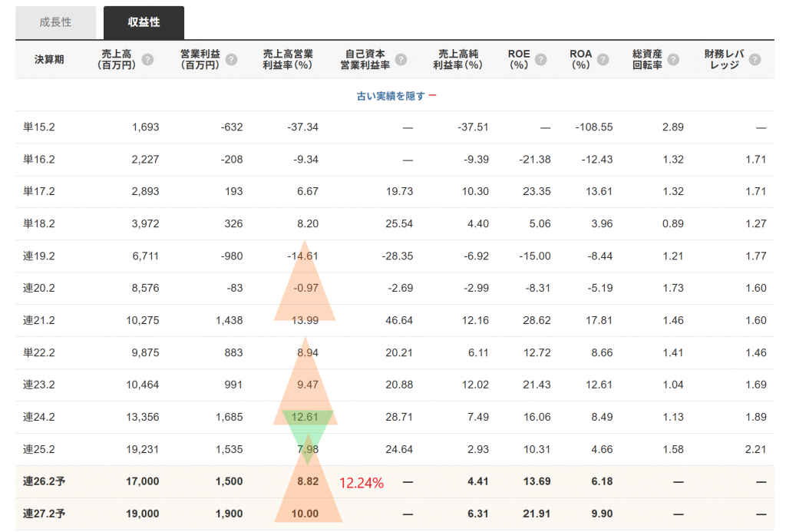Click sales value 19,231 for 連25.2

coord(142,450)
